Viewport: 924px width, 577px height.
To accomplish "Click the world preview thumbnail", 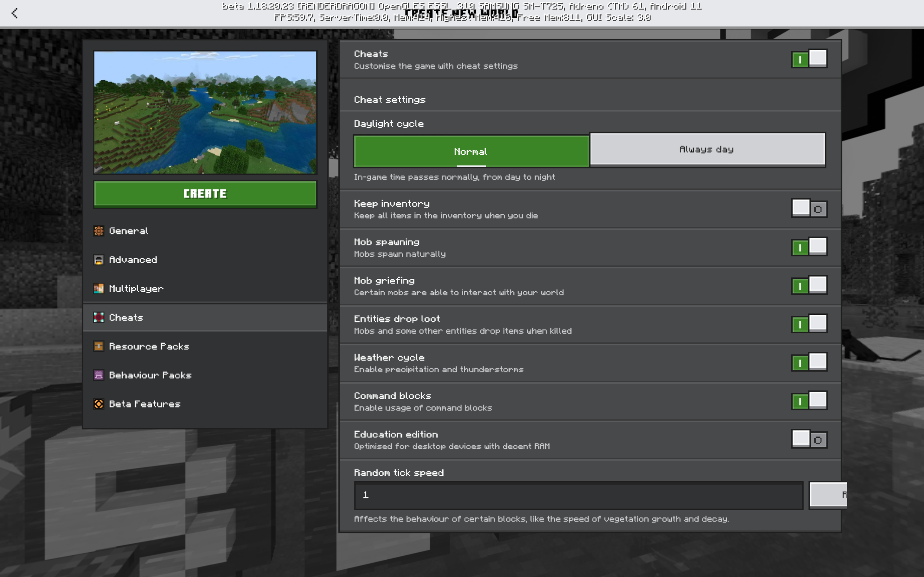I will (205, 113).
